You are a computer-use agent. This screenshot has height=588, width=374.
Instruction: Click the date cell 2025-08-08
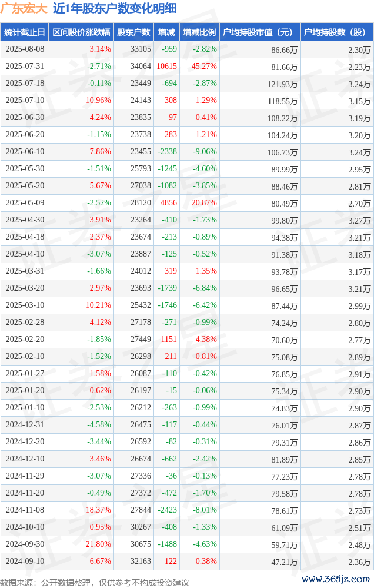click(x=25, y=49)
